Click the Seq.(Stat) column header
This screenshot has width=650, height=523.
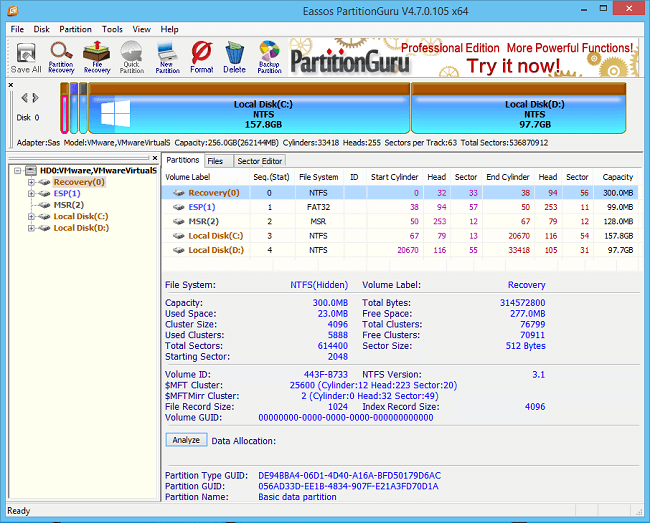pos(272,177)
